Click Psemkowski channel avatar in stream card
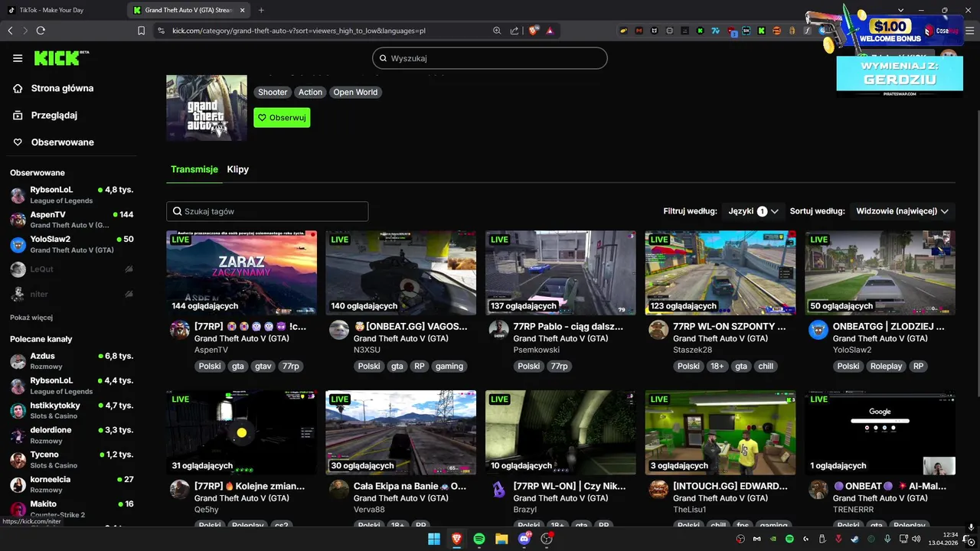Image resolution: width=980 pixels, height=551 pixels. tap(498, 330)
